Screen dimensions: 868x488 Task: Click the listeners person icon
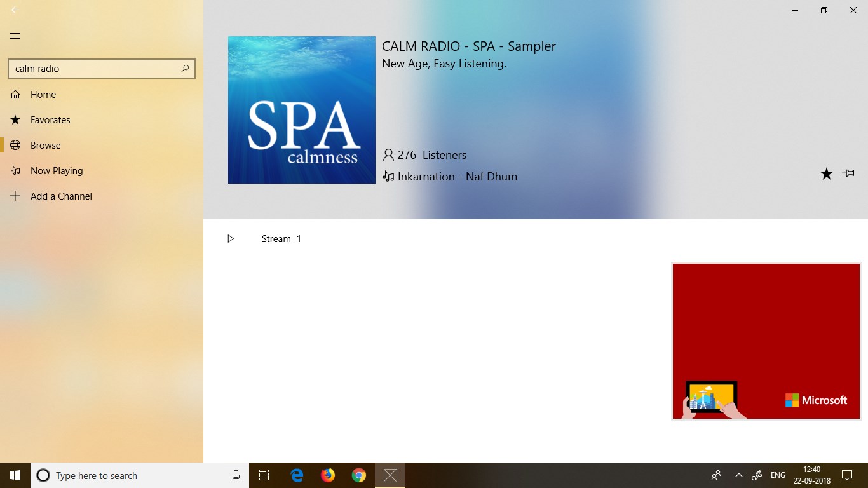tap(388, 155)
